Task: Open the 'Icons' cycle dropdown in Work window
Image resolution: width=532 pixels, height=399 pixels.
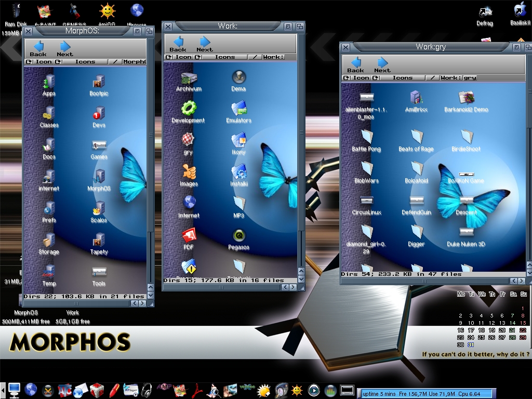Action: pyautogui.click(x=221, y=57)
